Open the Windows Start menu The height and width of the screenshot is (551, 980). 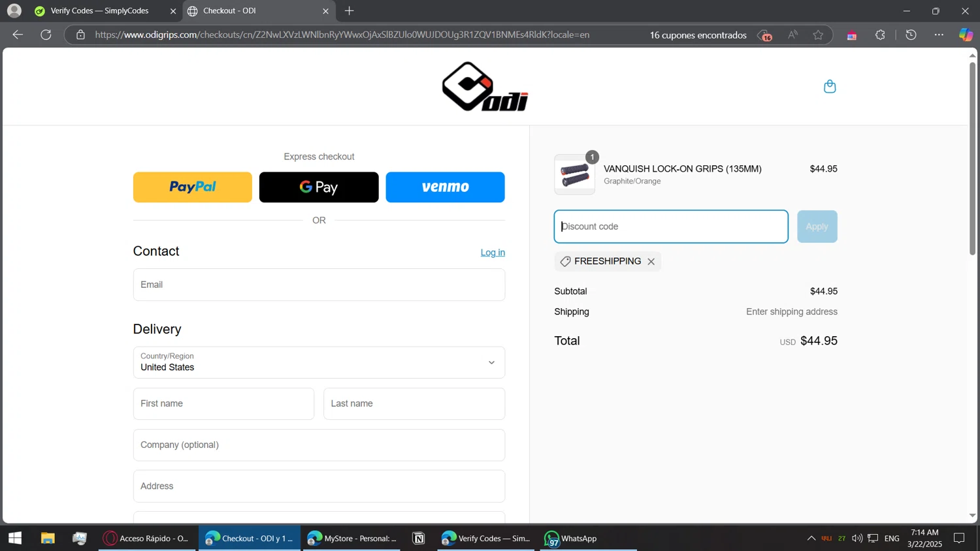pyautogui.click(x=15, y=538)
